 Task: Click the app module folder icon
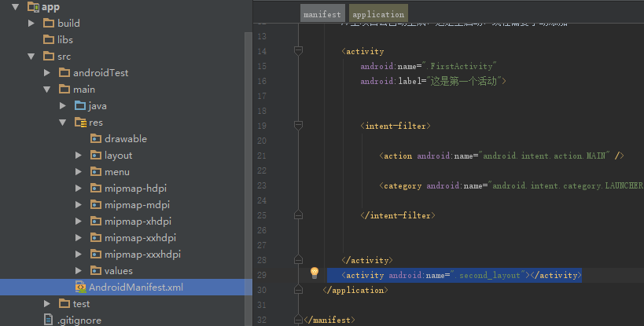click(33, 7)
